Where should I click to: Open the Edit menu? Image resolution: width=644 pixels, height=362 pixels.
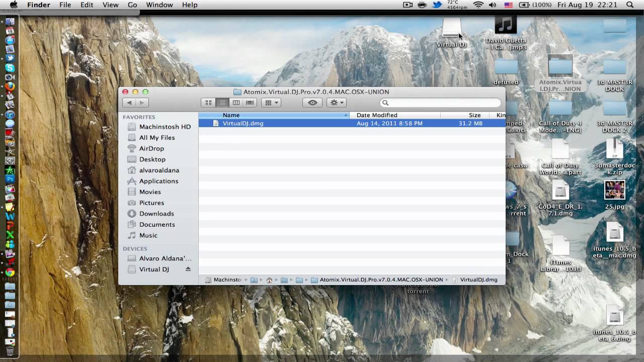(87, 5)
